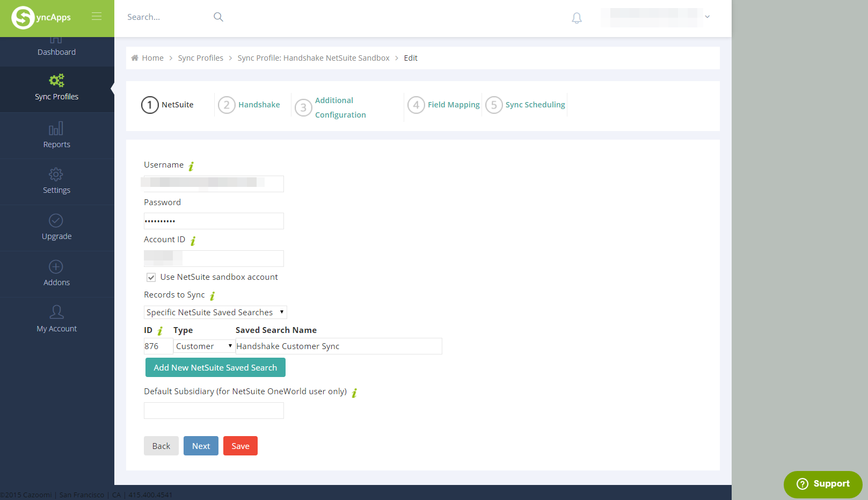The width and height of the screenshot is (868, 500).
Task: Click the notification bell icon
Action: (x=577, y=18)
